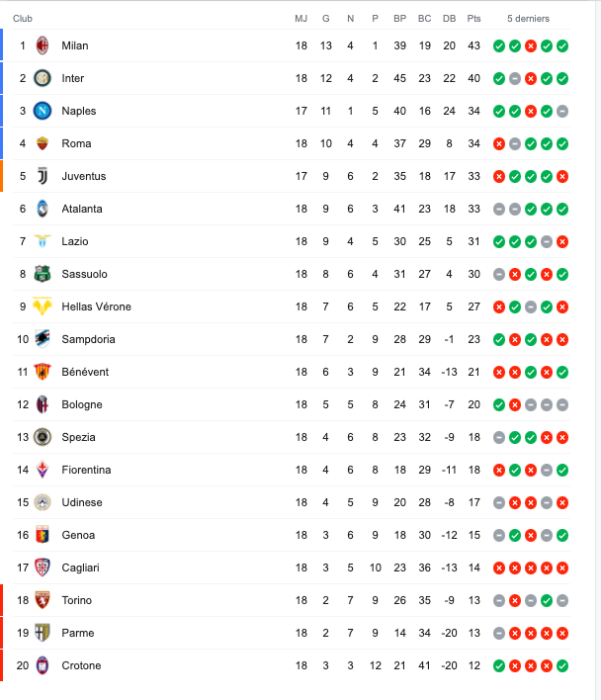
Task: Click the Milan club crest icon
Action: pyautogui.click(x=43, y=45)
